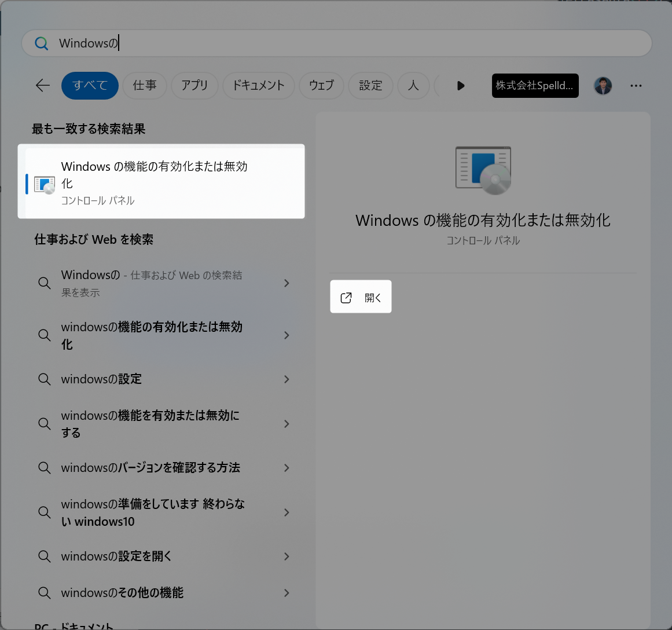Expand chevron for 'windowsの準備をしています' suggestion
This screenshot has height=630, width=672.
[x=287, y=512]
